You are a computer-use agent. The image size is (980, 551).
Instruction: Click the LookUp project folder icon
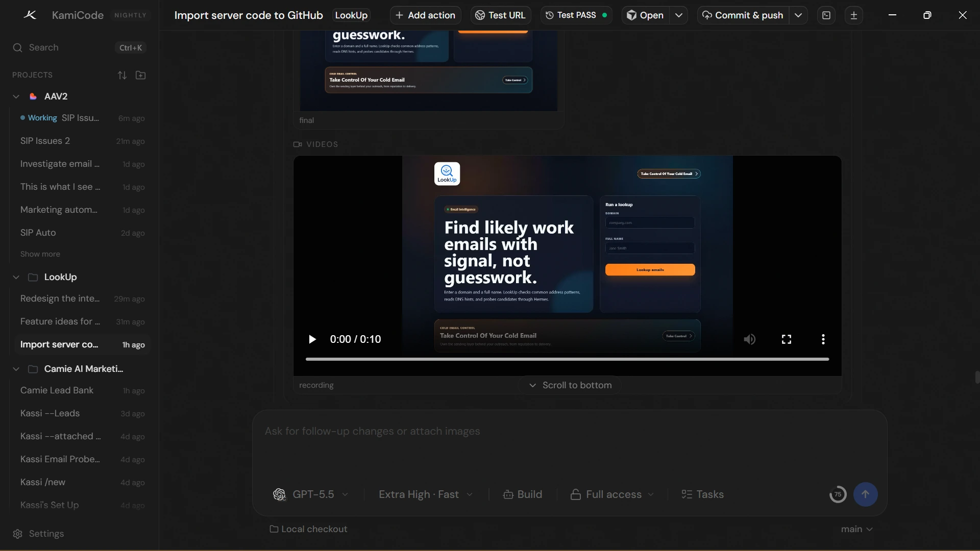(x=33, y=277)
